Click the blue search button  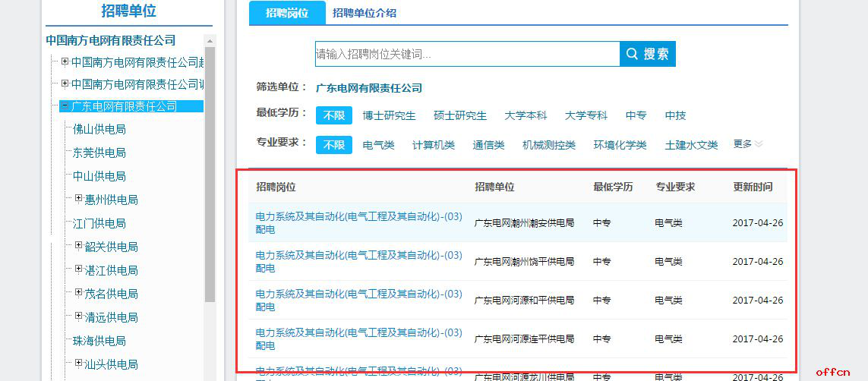647,54
